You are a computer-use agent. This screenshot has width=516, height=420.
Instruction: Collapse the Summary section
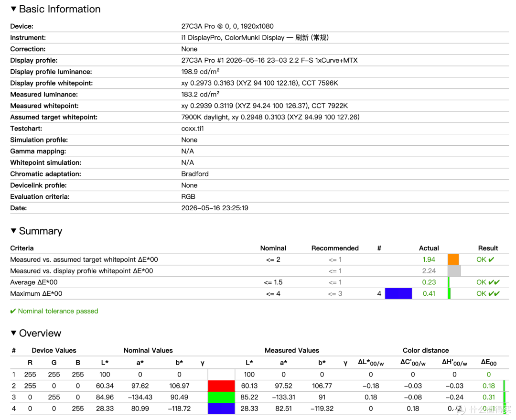pyautogui.click(x=13, y=231)
